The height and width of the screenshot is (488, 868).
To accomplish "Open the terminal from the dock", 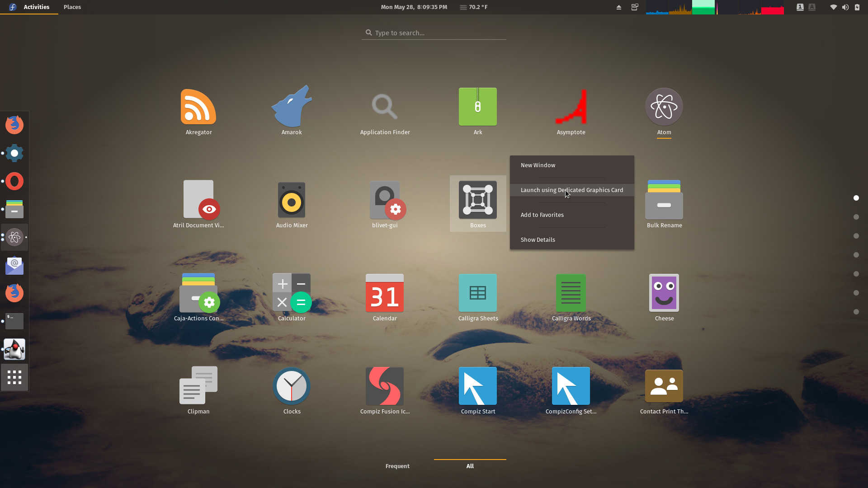I will click(14, 321).
